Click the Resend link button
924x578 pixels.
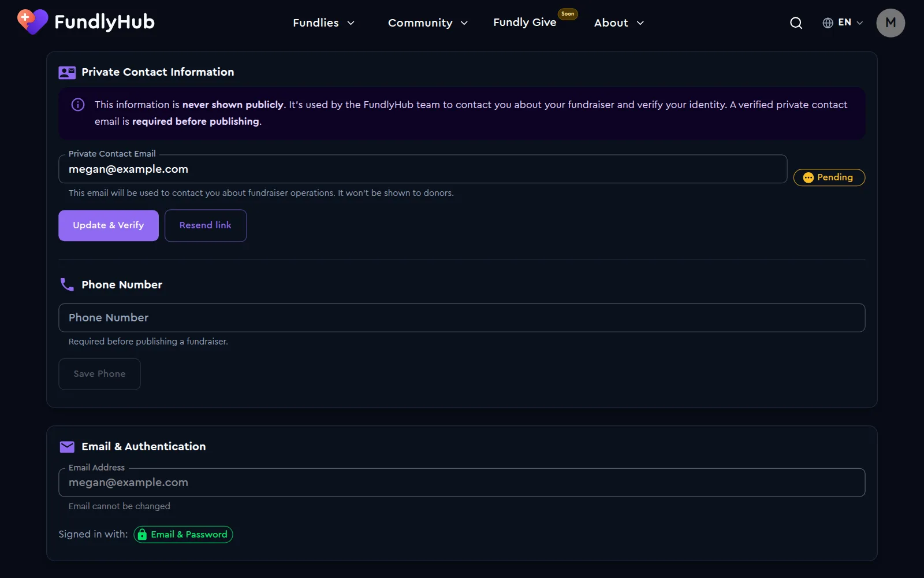click(x=206, y=225)
